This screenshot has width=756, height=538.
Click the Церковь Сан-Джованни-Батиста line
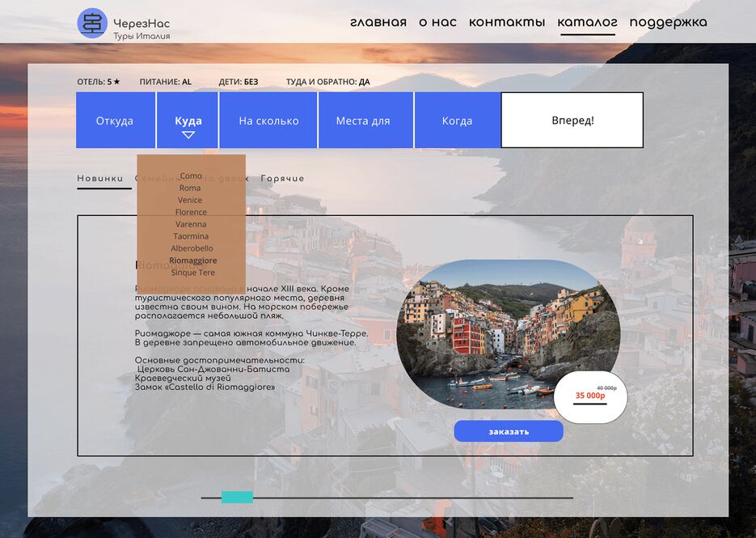tap(213, 369)
